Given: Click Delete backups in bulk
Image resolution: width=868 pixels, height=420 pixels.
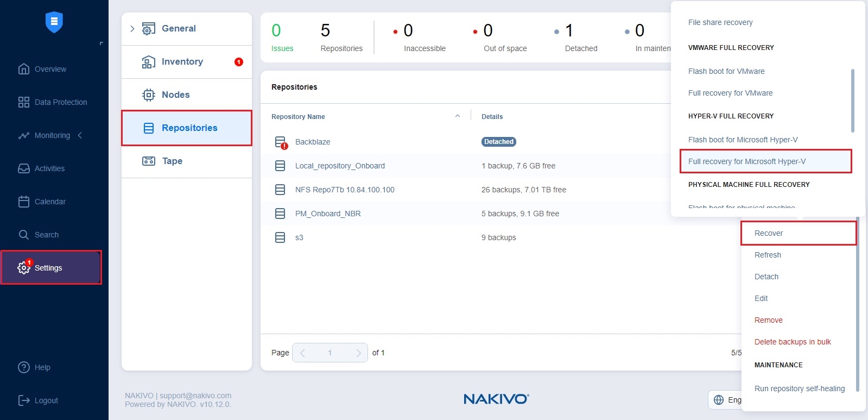Looking at the screenshot, I should (x=792, y=342).
